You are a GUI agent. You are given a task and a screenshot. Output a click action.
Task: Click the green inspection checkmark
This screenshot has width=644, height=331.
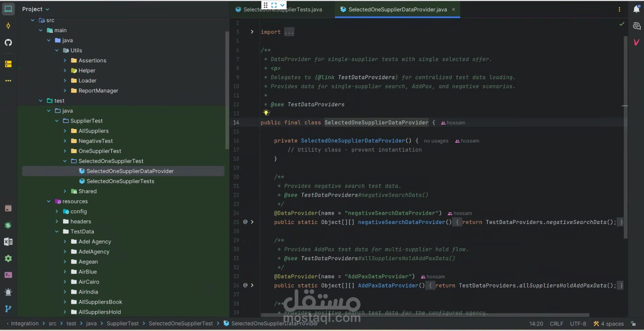coord(622,24)
